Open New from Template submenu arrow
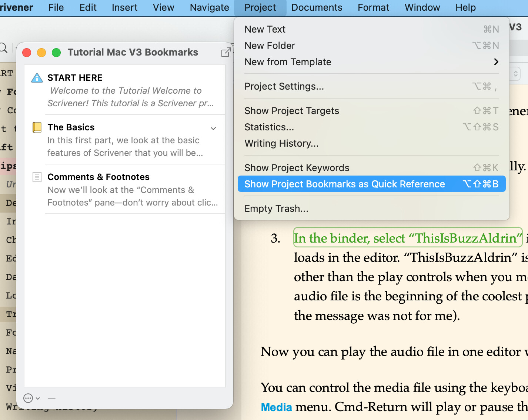This screenshot has width=528, height=420. (x=496, y=62)
